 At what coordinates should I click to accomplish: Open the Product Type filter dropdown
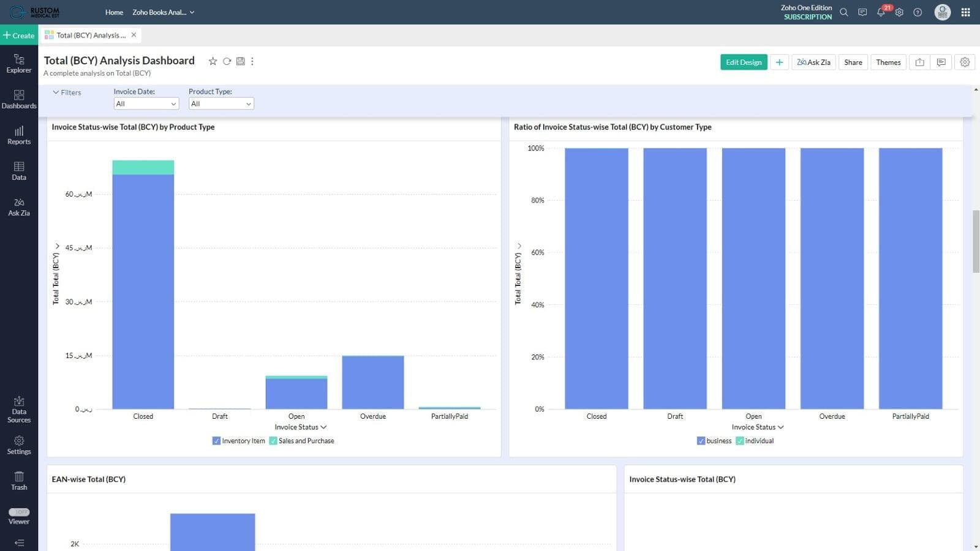(x=221, y=103)
